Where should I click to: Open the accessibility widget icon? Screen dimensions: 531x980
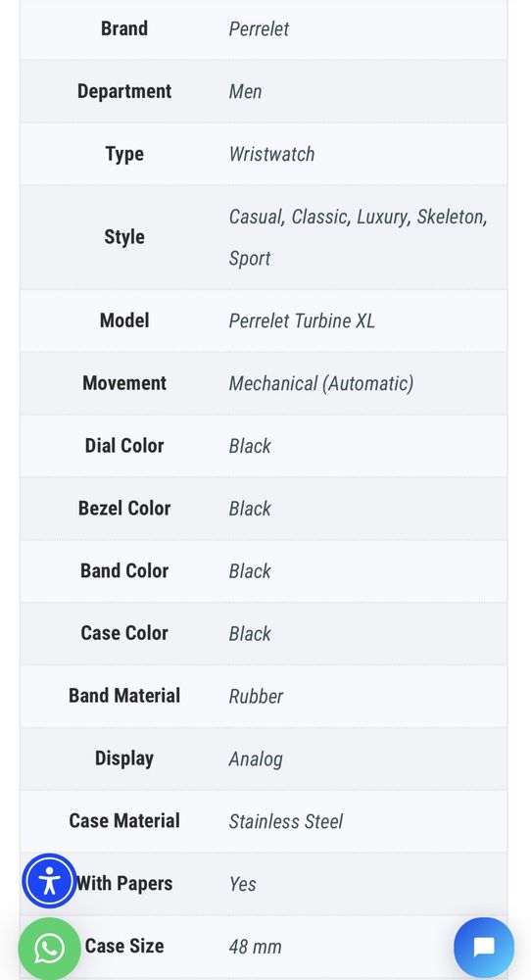pos(49,881)
